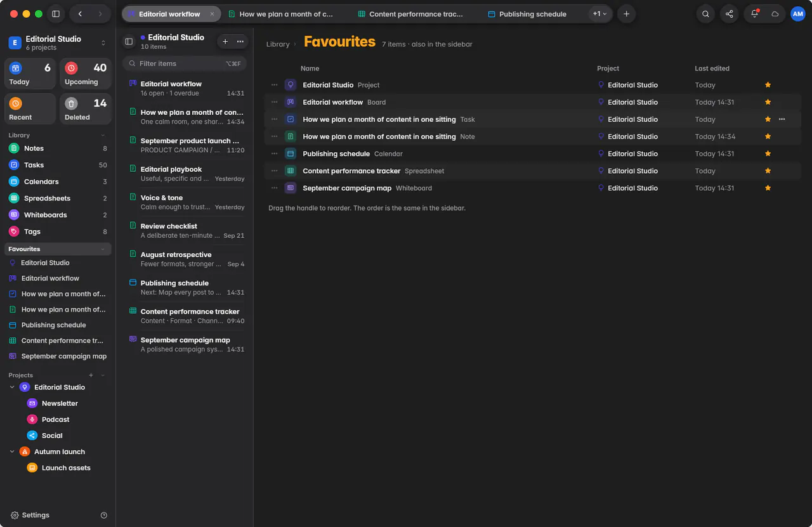The width and height of the screenshot is (812, 527).
Task: Click the Filter items search field
Action: point(185,63)
